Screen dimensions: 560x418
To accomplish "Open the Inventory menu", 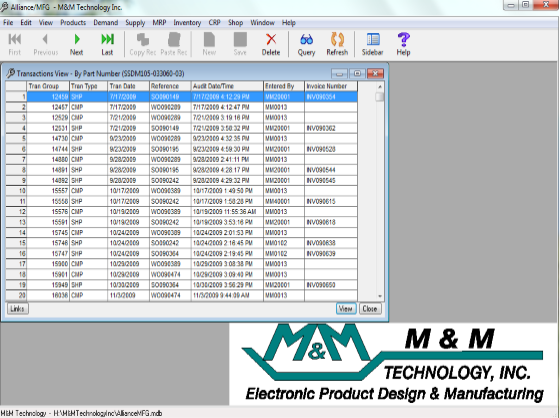I will 187,23.
